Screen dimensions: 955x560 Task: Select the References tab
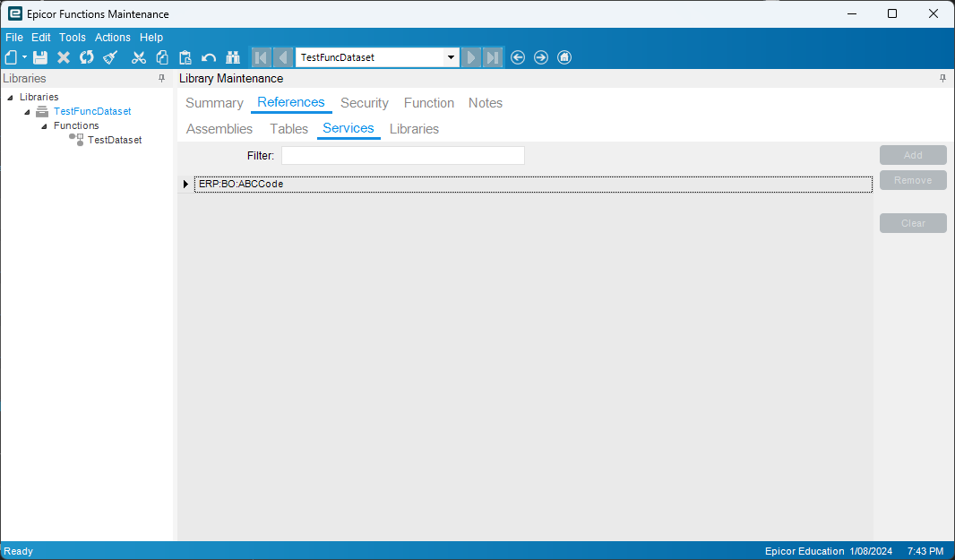291,102
